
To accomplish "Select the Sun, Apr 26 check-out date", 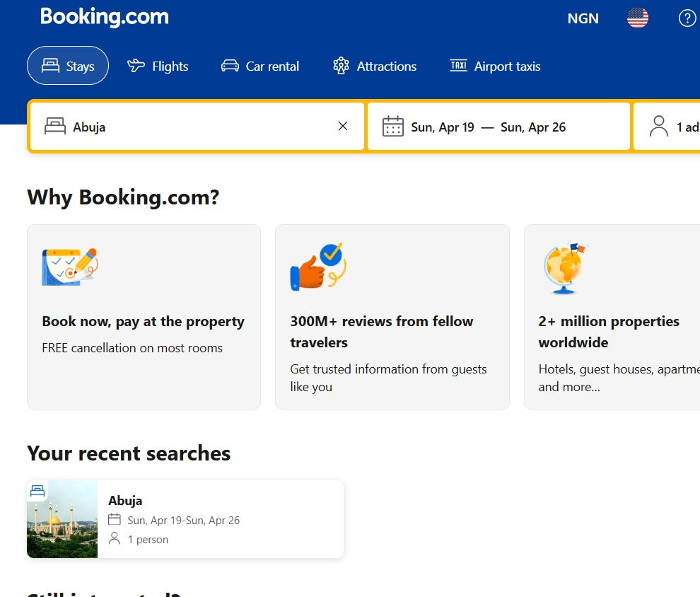I will point(533,127).
